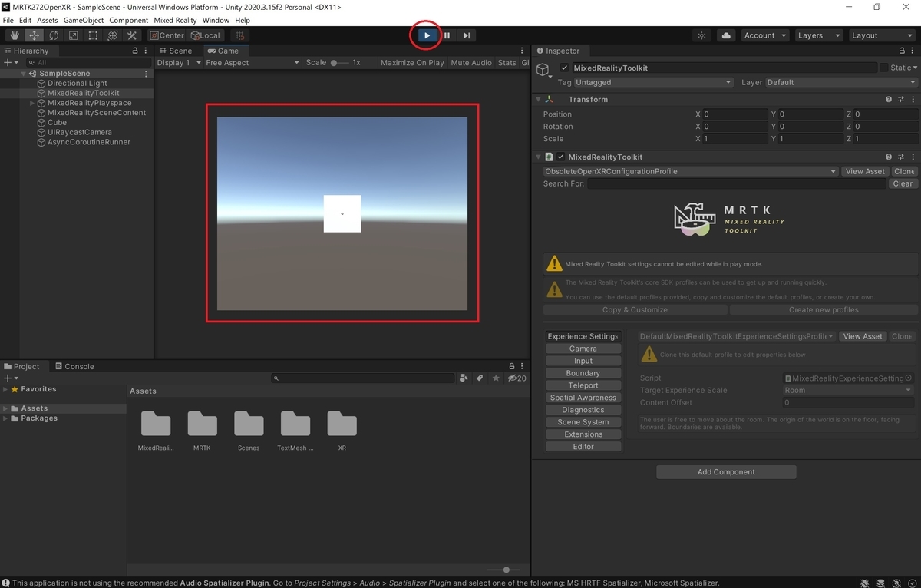
Task: Select the Transform (move, rotate, scale) tool
Action: click(x=112, y=35)
